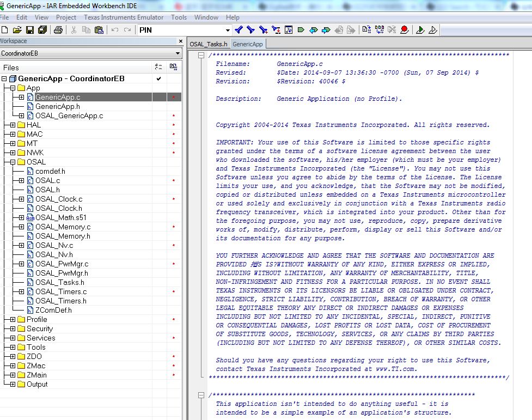532x420 pixels.
Task: Select GenericApp.h in the file tree
Action: pos(58,107)
